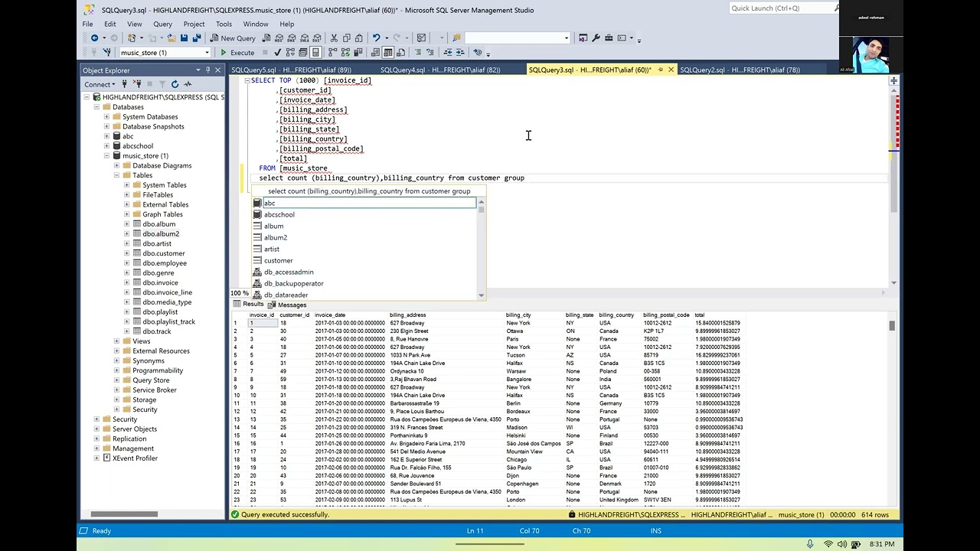
Task: Click Specify Values for Template Parameters icon
Action: point(478,52)
